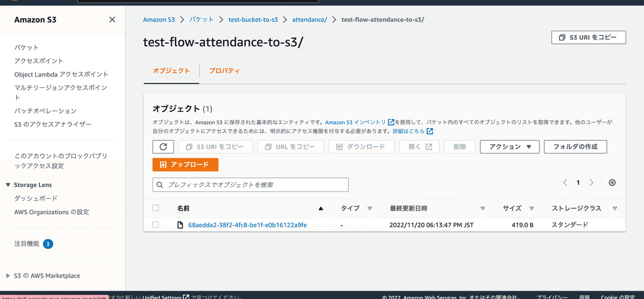The image size is (644, 299).
Task: Click the orange アップロード button
Action: (185, 165)
